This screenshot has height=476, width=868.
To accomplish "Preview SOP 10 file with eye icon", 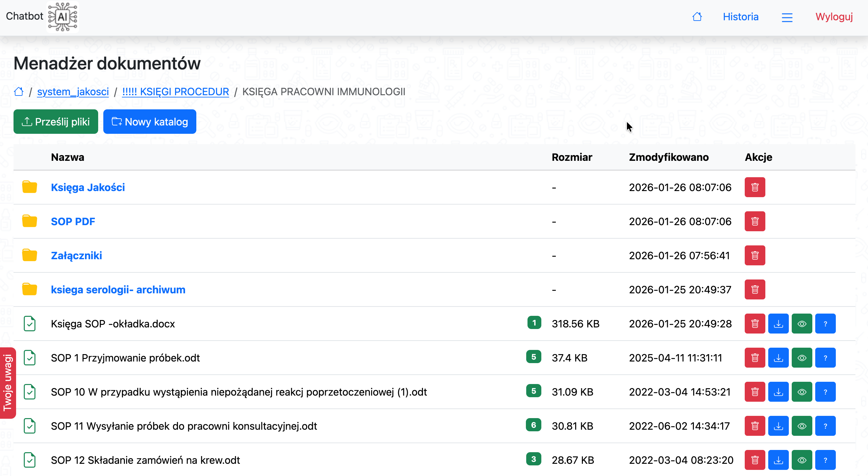I will 802,392.
